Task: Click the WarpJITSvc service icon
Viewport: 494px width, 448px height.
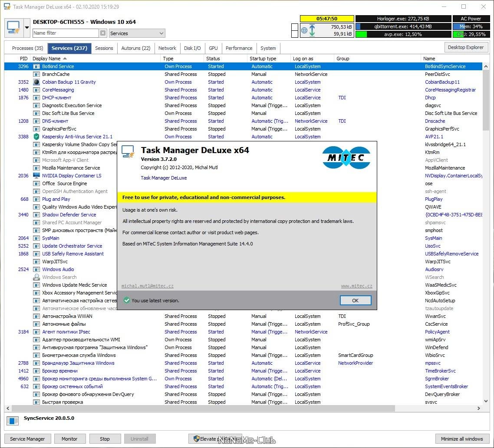Action: coord(36,262)
